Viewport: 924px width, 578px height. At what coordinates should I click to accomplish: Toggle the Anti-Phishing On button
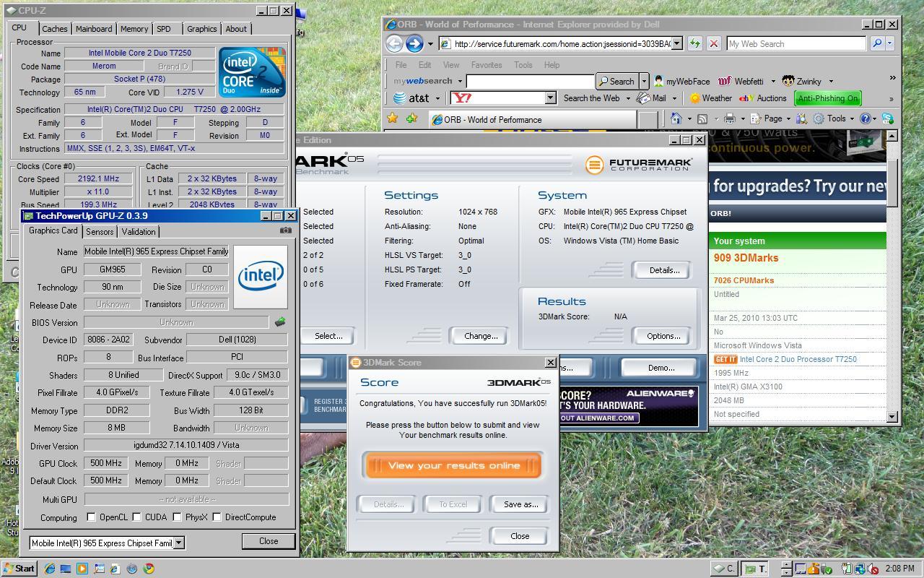[828, 98]
